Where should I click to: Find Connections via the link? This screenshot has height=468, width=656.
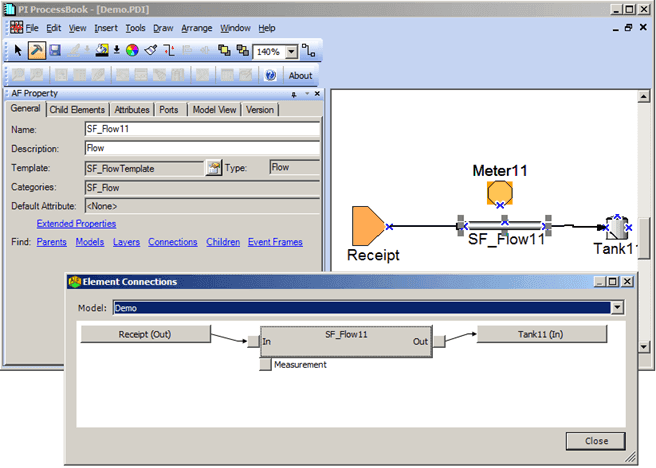point(173,242)
